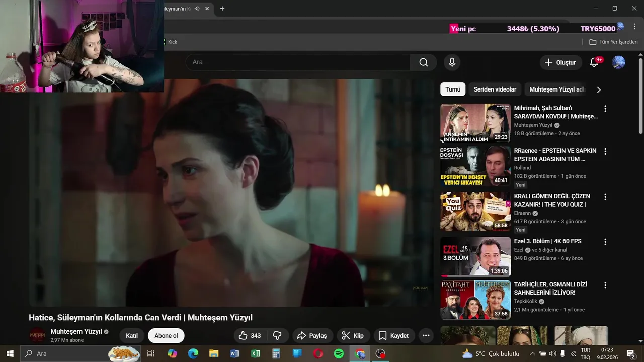Open weather widget 5°C Çok bulutlu
644x362 pixels.
490,353
